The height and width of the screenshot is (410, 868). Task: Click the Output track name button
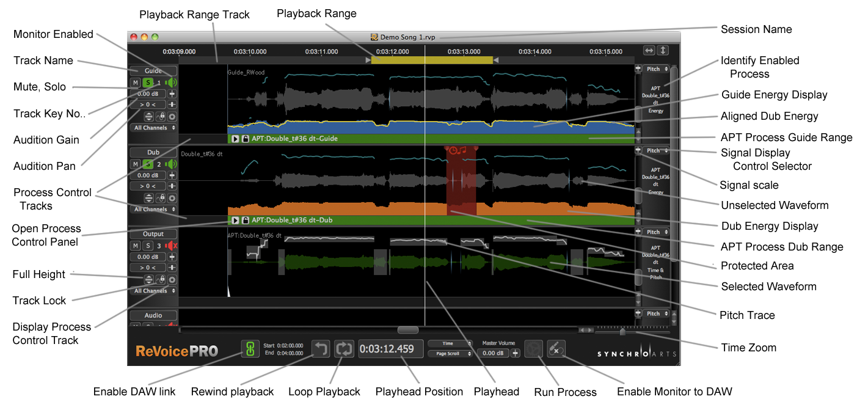pos(153,234)
